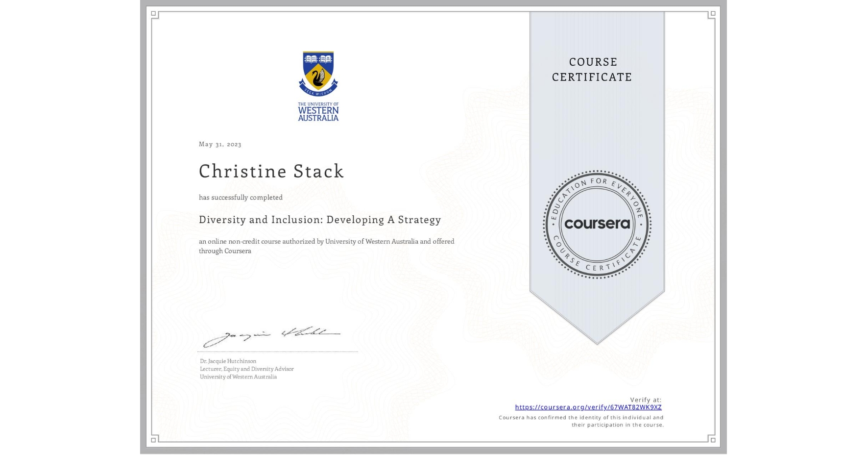The image size is (868, 455).
Task: Click the open-book symbols atop the crest
Action: [317, 59]
